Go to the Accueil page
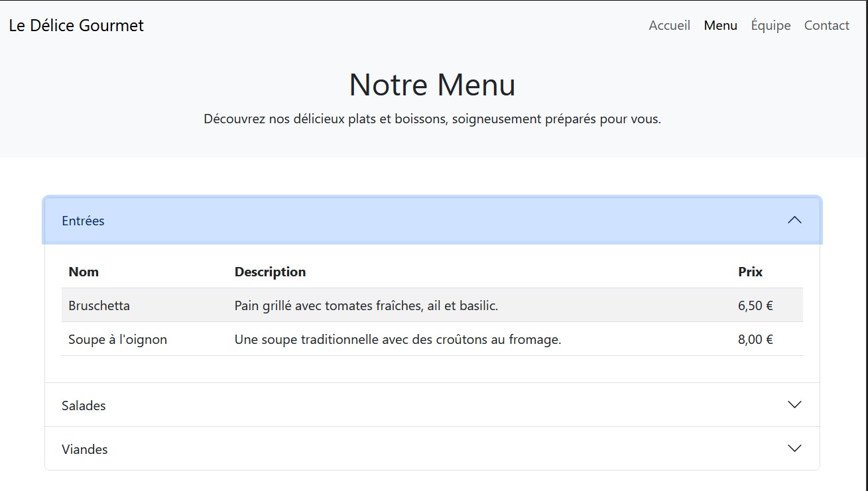Image resolution: width=868 pixels, height=491 pixels. [x=669, y=25]
